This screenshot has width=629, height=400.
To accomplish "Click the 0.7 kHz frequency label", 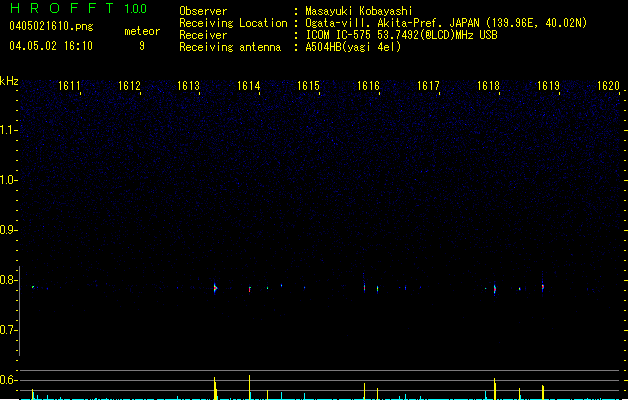I will (8, 330).
